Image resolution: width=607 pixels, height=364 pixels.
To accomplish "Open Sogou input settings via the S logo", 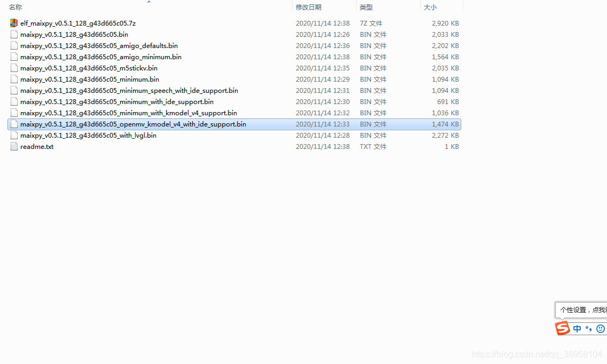I will coord(562,329).
